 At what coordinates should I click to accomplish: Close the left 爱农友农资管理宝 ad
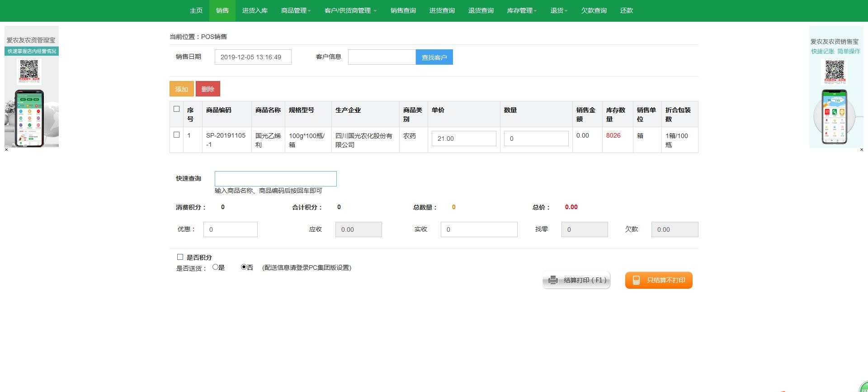pos(6,149)
